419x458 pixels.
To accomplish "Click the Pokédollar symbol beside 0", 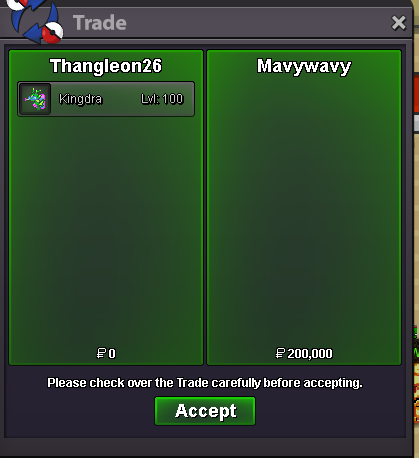I will coord(101,353).
